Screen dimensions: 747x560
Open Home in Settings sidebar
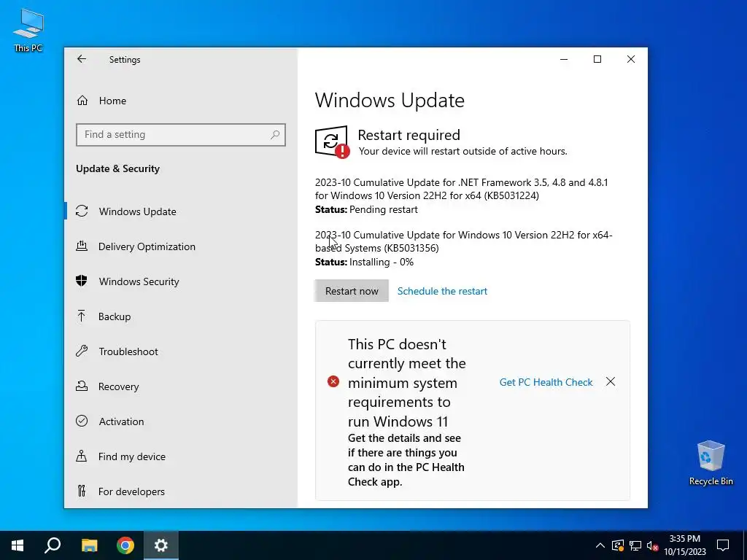(x=181, y=101)
